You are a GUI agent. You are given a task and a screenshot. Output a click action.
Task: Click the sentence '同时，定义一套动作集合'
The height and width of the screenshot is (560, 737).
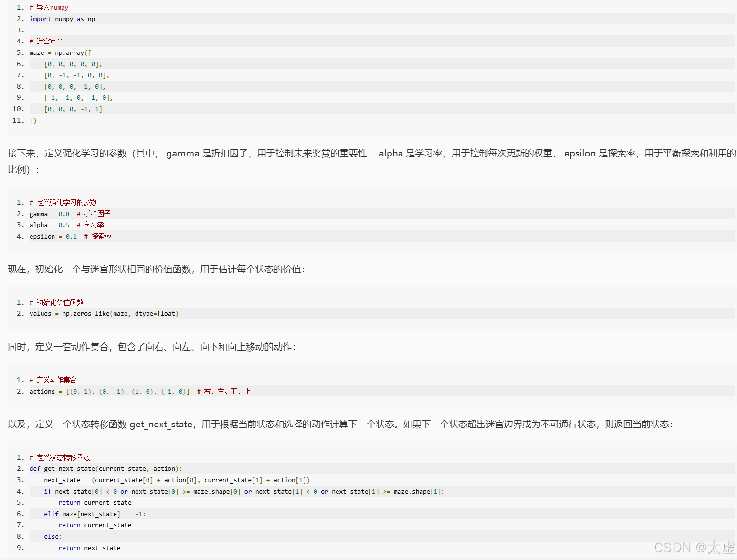coord(152,347)
